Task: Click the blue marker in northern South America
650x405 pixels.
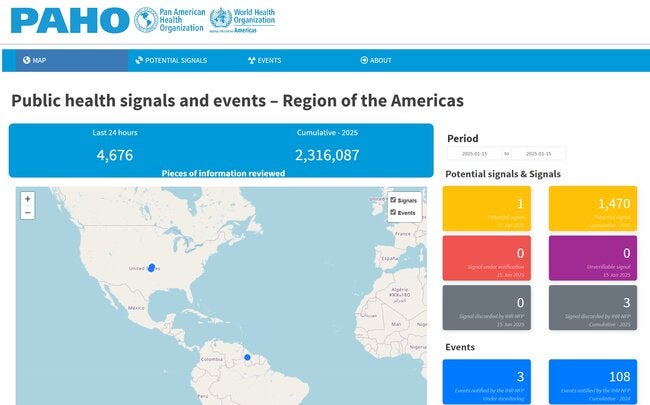Action: click(x=247, y=357)
